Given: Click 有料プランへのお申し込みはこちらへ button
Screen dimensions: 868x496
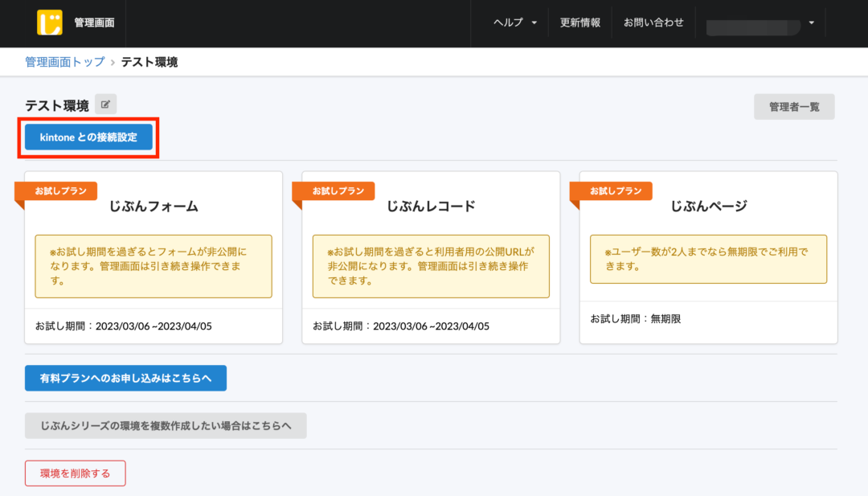Looking at the screenshot, I should (125, 378).
